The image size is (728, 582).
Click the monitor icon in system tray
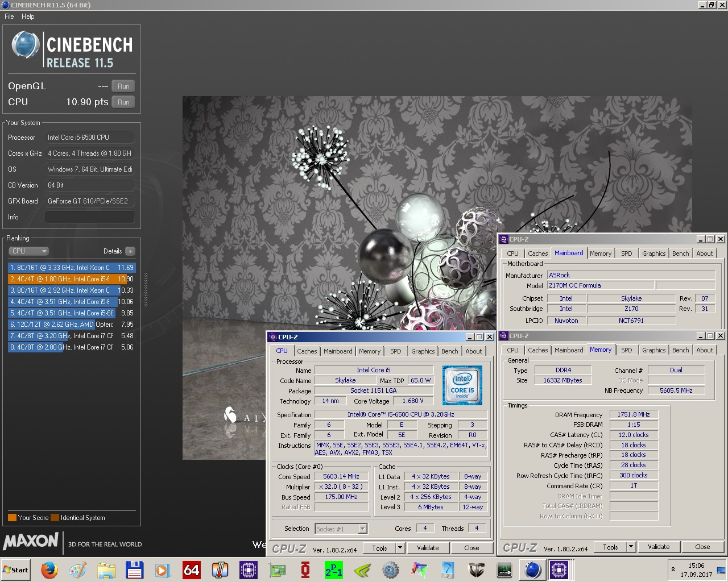(721, 570)
